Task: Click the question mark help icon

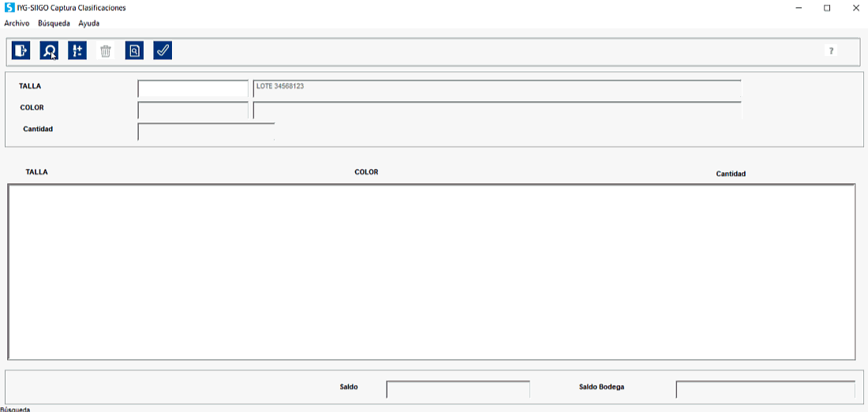Action: [831, 51]
